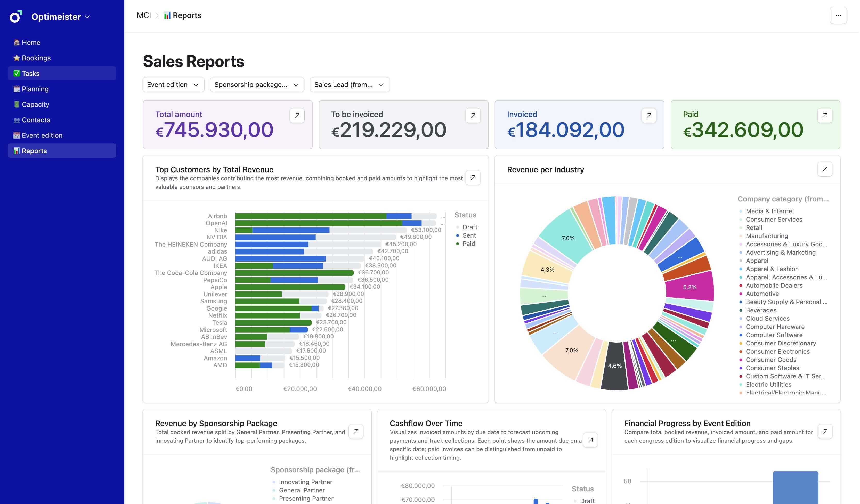This screenshot has height=504, width=860.
Task: Go to Bookings in the sidebar
Action: pos(36,58)
